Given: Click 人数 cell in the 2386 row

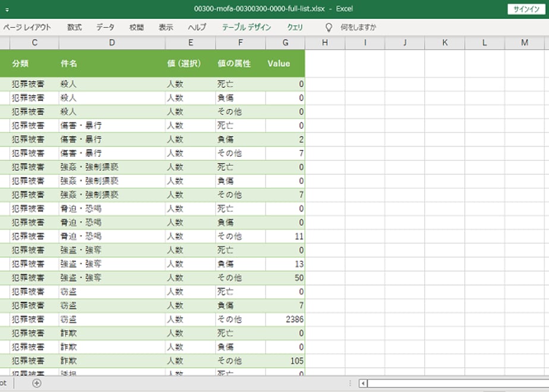Looking at the screenshot, I should [191, 319].
